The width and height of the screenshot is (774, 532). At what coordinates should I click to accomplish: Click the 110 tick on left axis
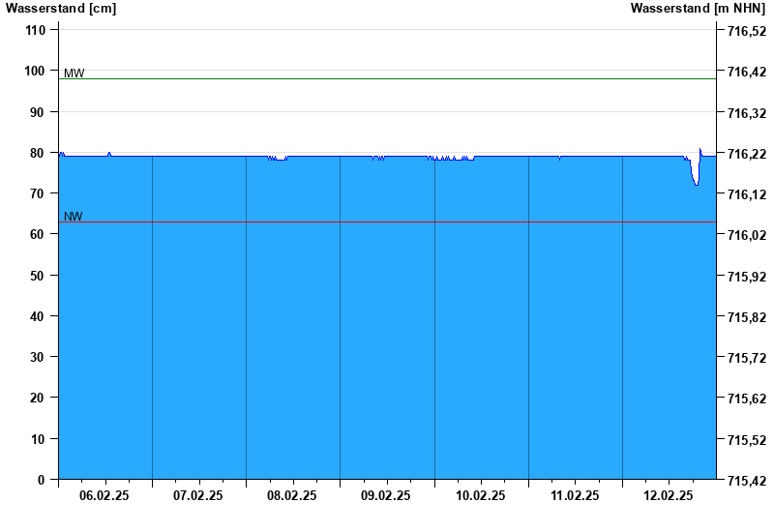click(x=35, y=30)
